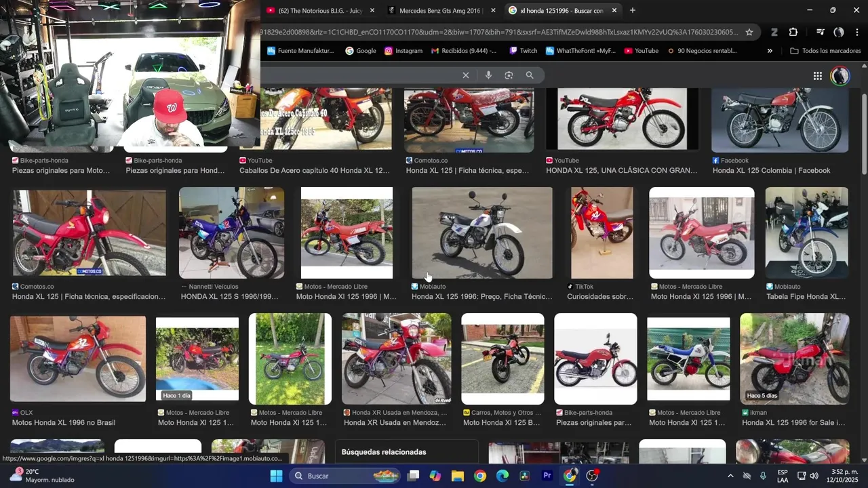This screenshot has width=868, height=488.
Task: Open YouTube bookmark in bookmarks bar
Action: pyautogui.click(x=642, y=51)
